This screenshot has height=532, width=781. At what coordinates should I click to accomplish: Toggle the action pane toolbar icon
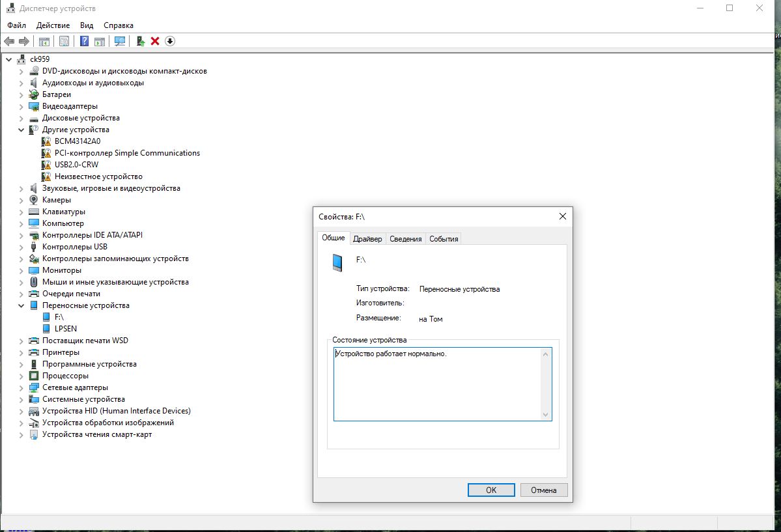tap(100, 41)
